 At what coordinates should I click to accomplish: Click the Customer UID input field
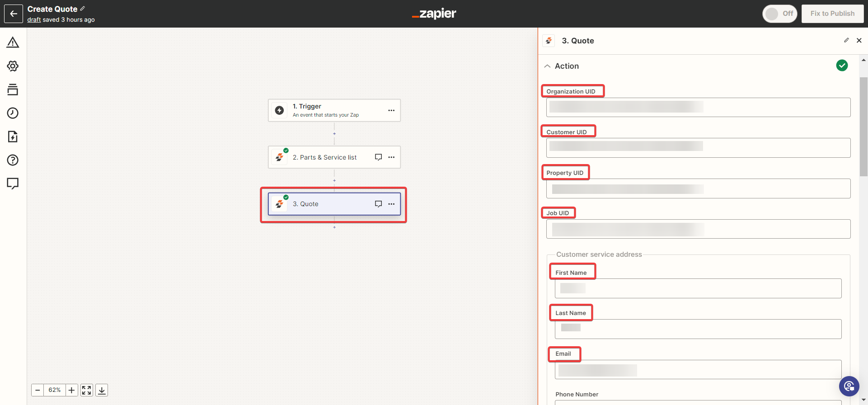[x=698, y=148]
